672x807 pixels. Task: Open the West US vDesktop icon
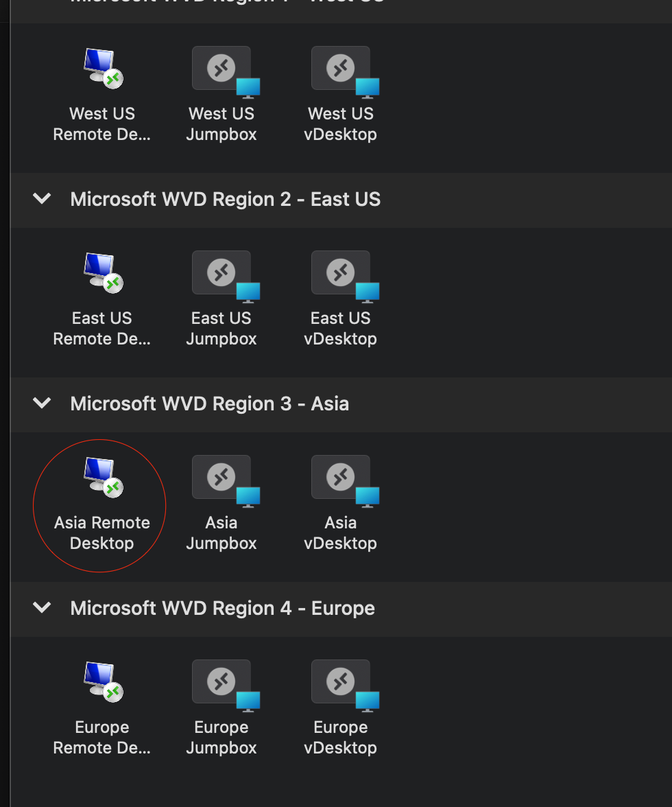pos(345,72)
